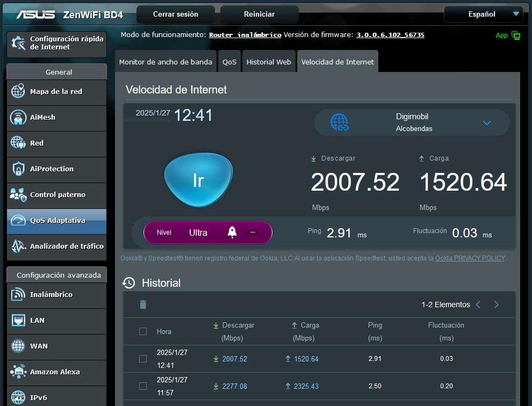Select Velocidad de Internet tab
532x406 pixels.
coord(337,62)
